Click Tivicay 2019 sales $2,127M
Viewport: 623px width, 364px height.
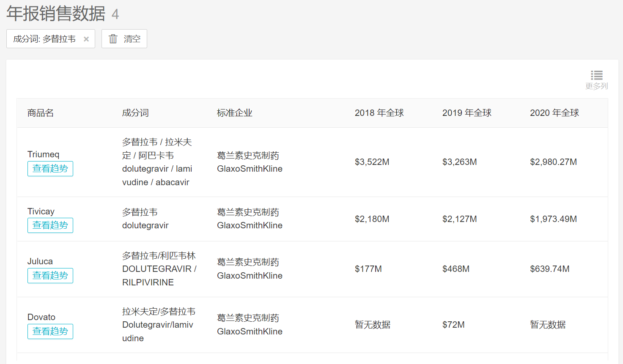click(460, 219)
